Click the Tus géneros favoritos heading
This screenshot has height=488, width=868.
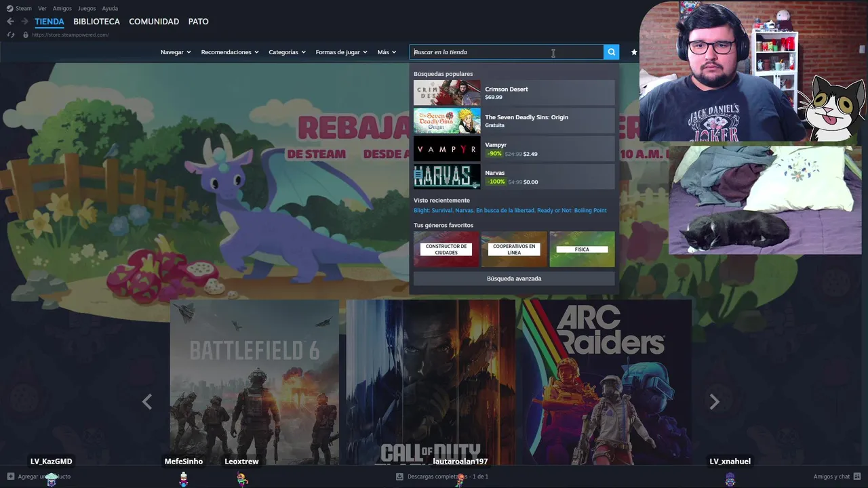click(443, 225)
